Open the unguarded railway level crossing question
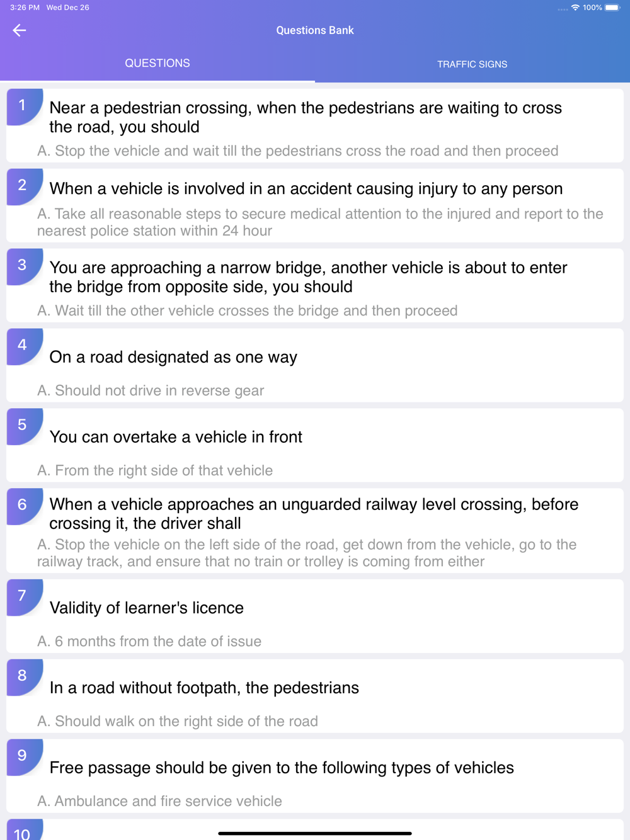630x840 pixels. coord(315,531)
